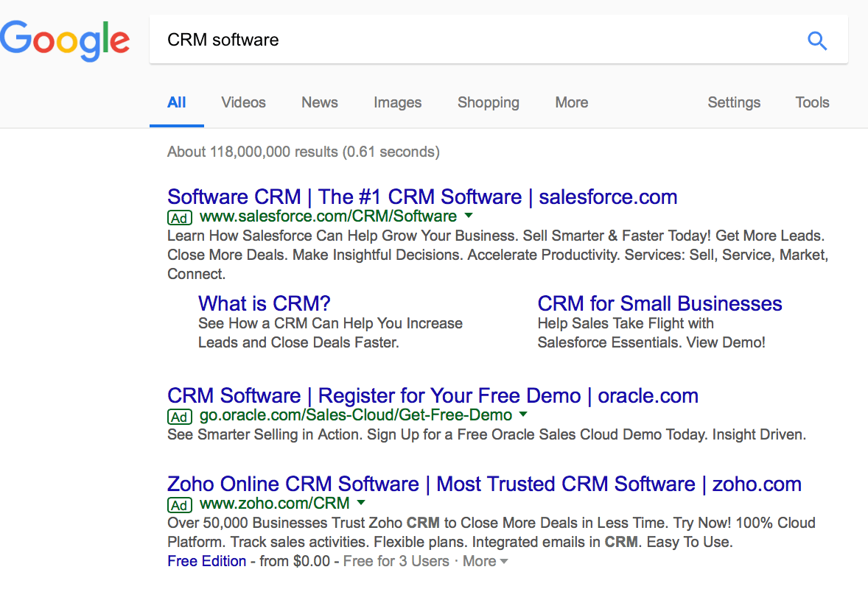This screenshot has height=589, width=868.
Task: Click the Ad badge on the Salesforce result
Action: click(x=179, y=218)
